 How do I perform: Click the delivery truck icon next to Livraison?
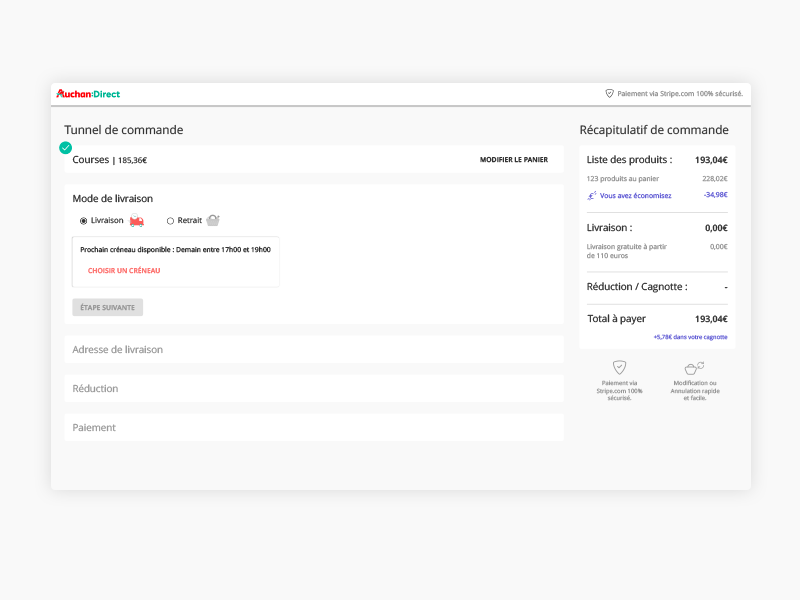(x=137, y=221)
